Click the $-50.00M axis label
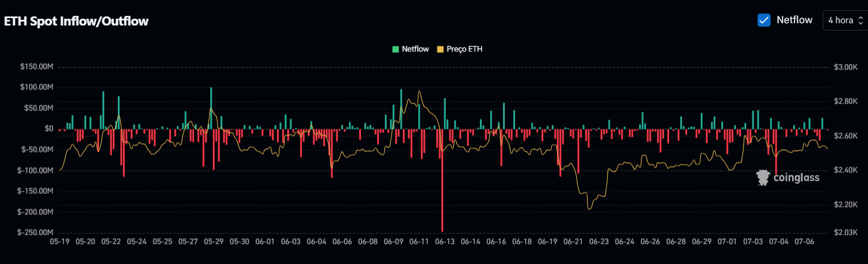Image resolution: width=868 pixels, height=264 pixels. (37, 150)
